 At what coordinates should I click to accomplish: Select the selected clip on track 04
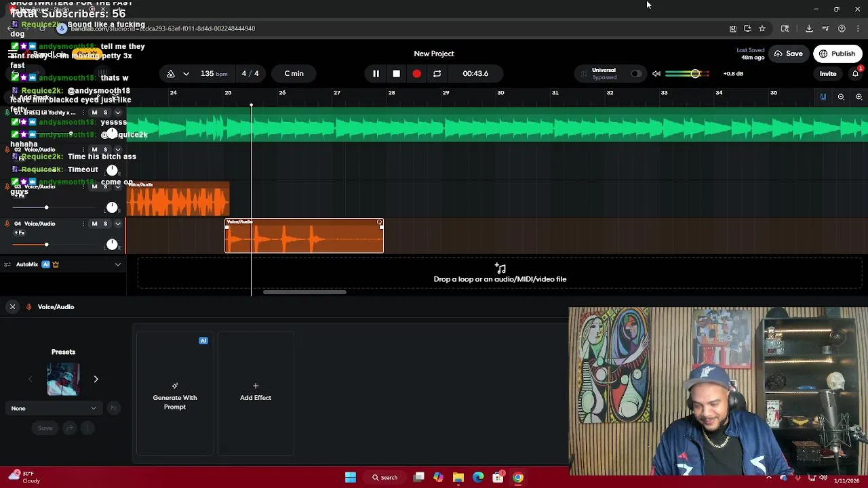304,236
